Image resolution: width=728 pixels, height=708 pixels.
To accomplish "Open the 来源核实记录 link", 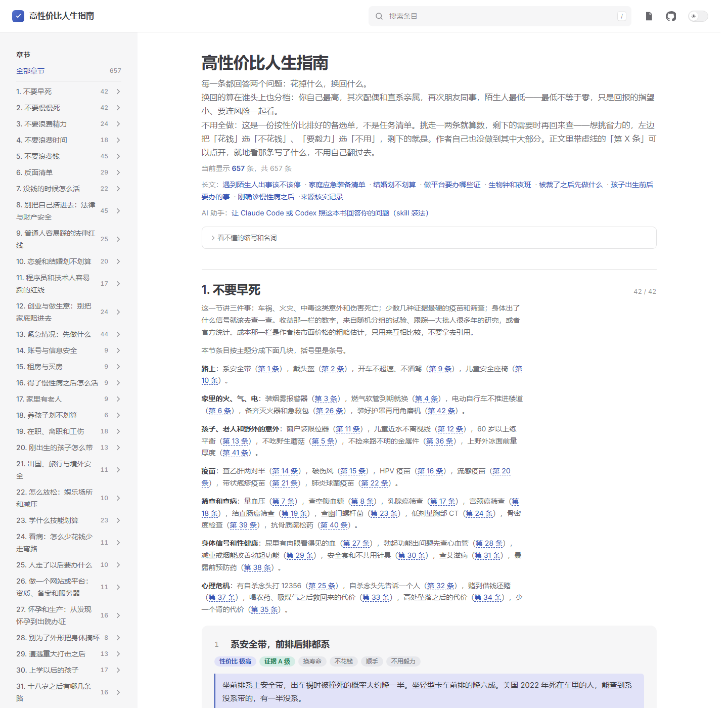I will click(x=322, y=197).
